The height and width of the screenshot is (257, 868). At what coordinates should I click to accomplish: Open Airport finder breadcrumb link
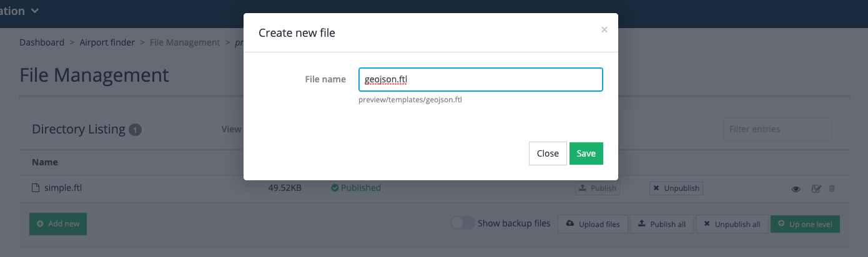pos(107,42)
